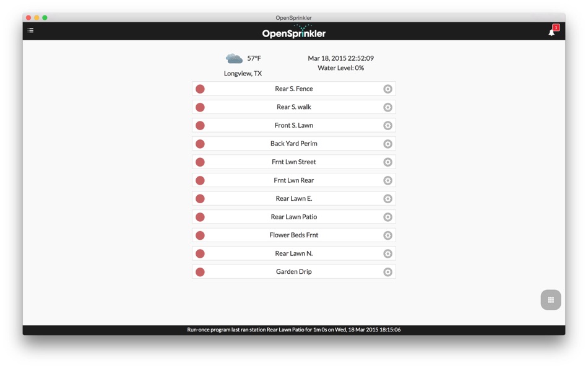
Task: Toggle red status dot for Rear Lawn N.
Action: coord(201,254)
